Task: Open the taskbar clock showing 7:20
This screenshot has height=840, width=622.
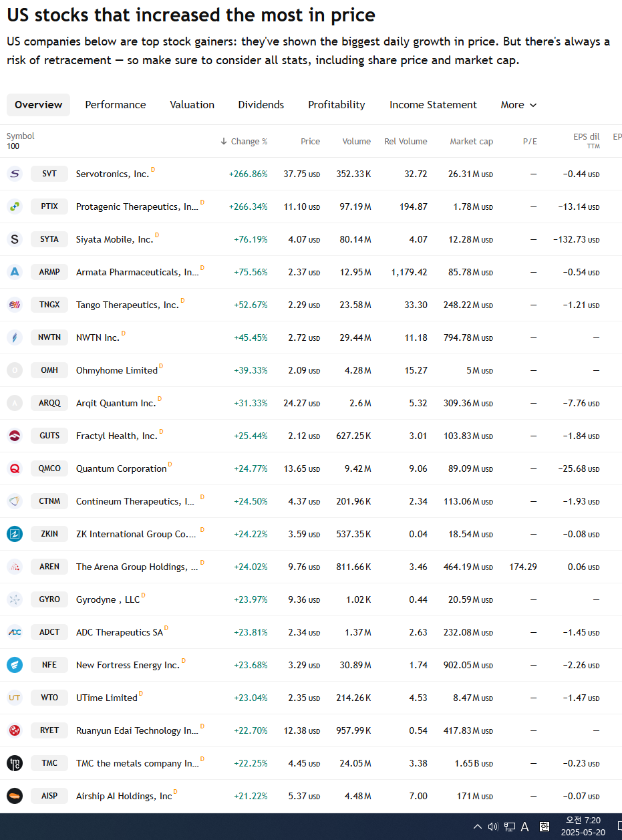Action: click(x=583, y=827)
